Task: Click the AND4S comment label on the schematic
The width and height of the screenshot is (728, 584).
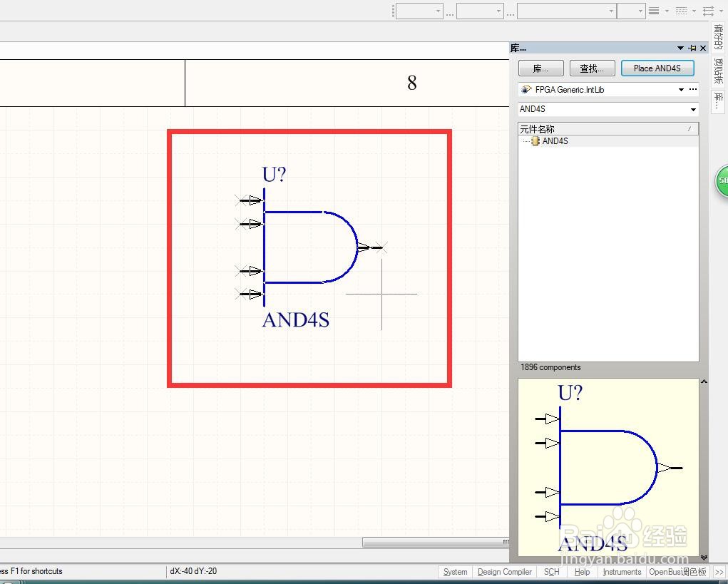Action: pyautogui.click(x=296, y=320)
